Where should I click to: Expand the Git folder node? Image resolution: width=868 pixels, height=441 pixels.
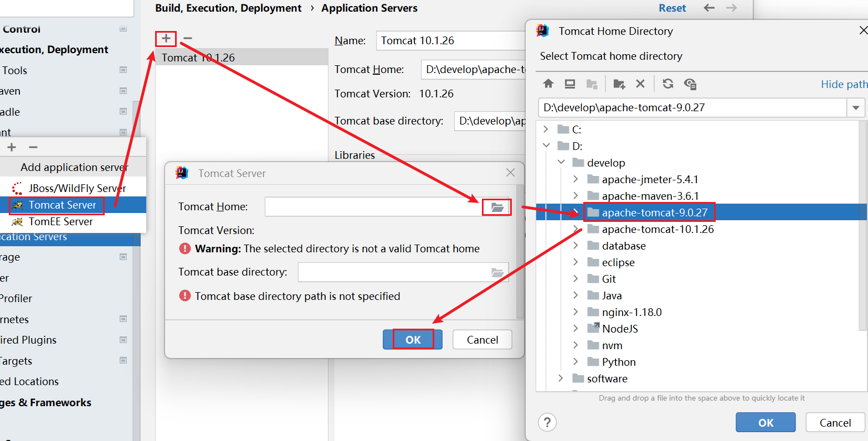[x=576, y=279]
